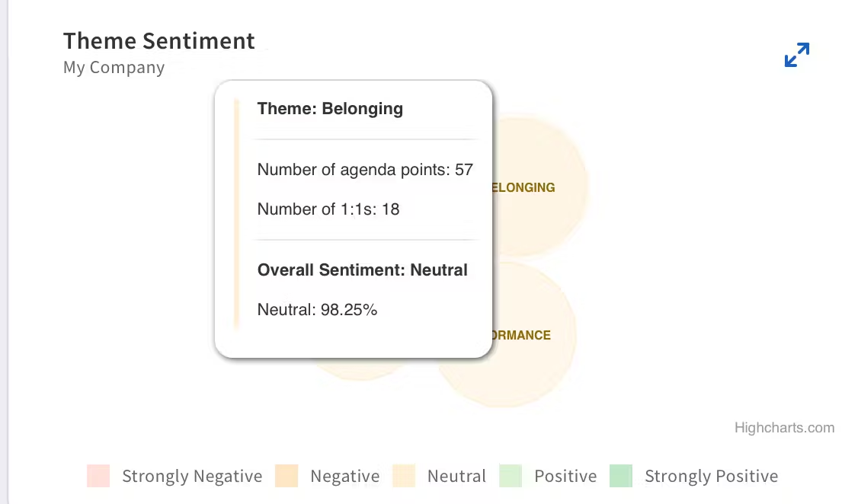Toggle the Neutral series legend label
This screenshot has height=504, width=858.
(x=456, y=476)
